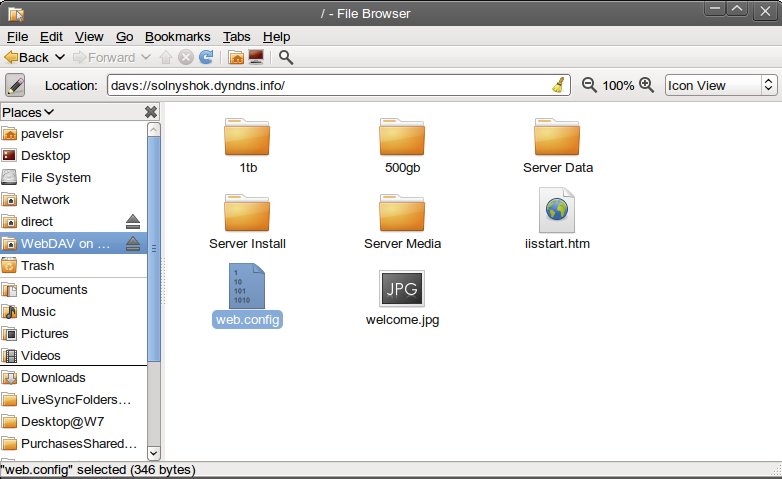Viewport: 782px width, 479px height.
Task: Go up to the parent folder
Action: click(166, 57)
